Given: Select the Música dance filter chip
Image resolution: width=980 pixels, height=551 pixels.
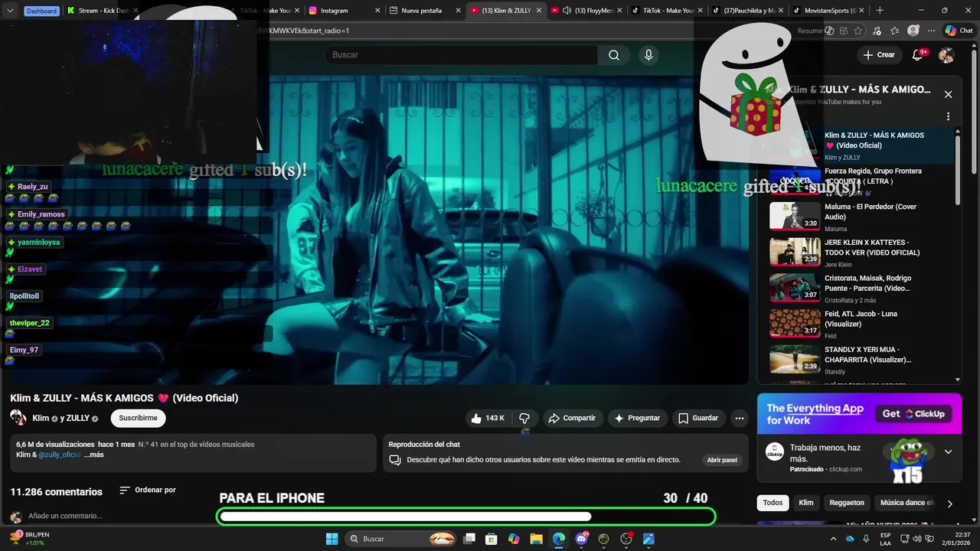Looking at the screenshot, I should [907, 503].
